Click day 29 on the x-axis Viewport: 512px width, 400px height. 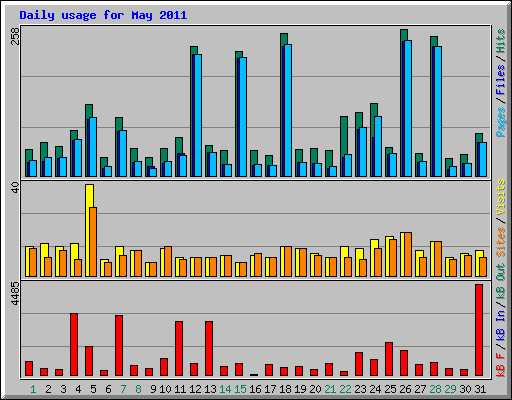(450, 389)
